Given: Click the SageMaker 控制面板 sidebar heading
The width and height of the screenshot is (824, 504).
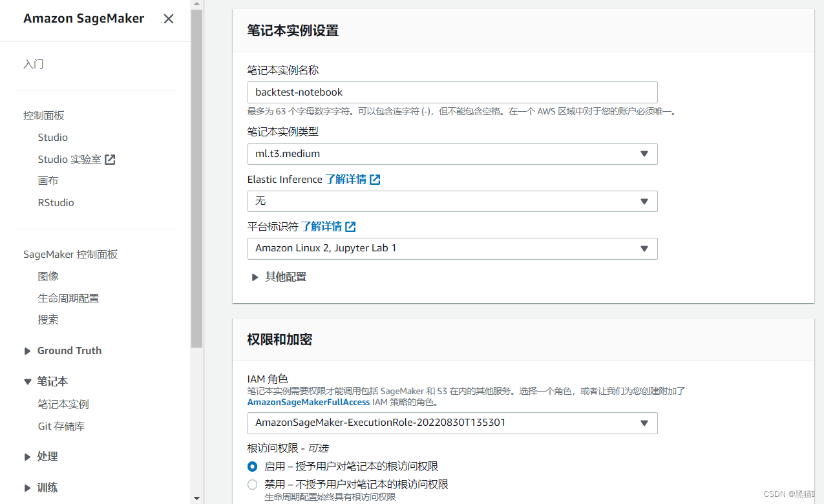Looking at the screenshot, I should [70, 255].
